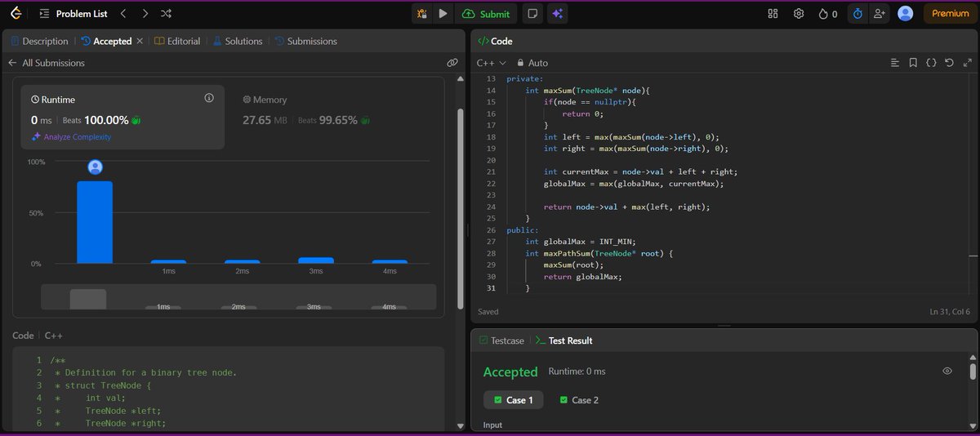Go to next problem chevron

(x=145, y=14)
